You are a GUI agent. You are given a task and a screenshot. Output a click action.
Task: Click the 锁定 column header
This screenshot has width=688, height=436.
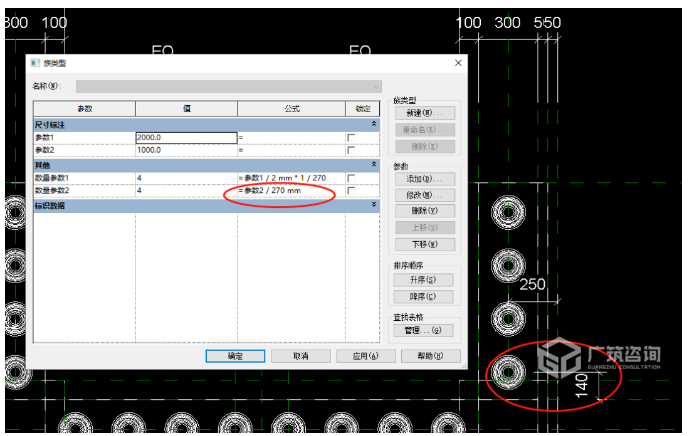pos(362,109)
